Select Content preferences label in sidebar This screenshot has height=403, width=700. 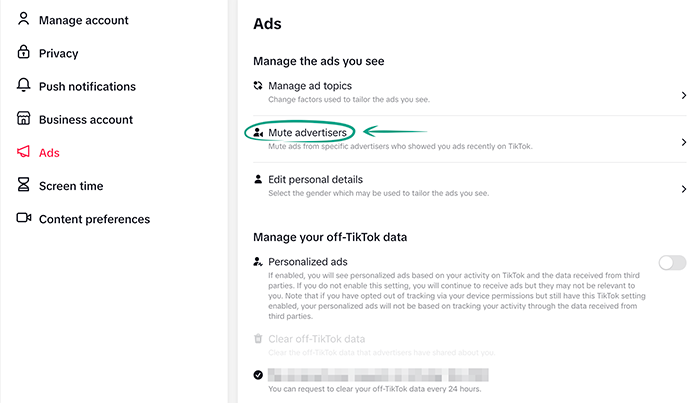(94, 219)
